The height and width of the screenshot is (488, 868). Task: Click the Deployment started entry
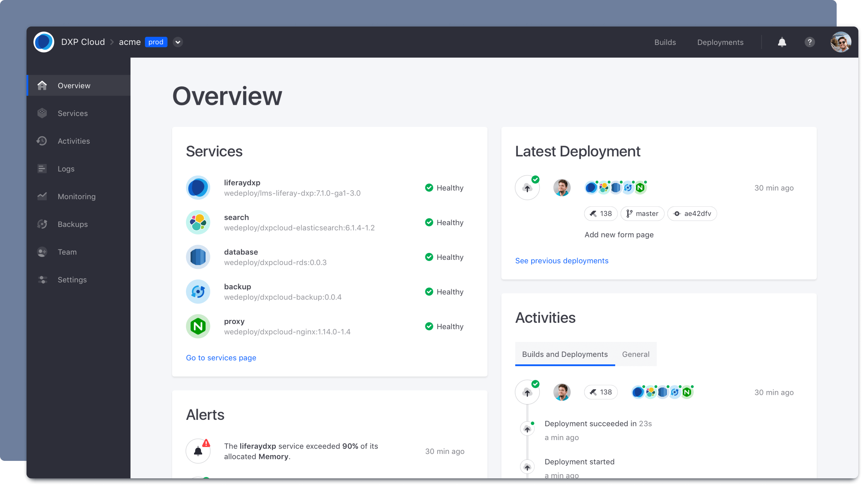point(580,462)
